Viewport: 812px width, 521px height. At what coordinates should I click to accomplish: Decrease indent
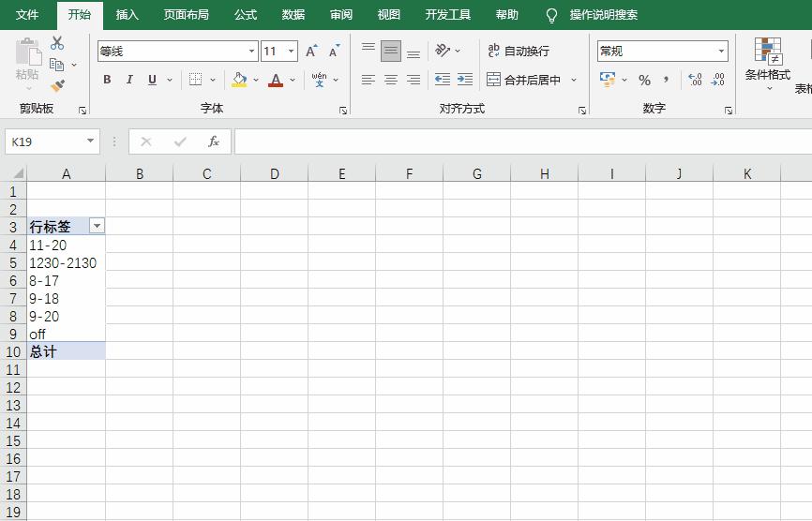pos(443,80)
